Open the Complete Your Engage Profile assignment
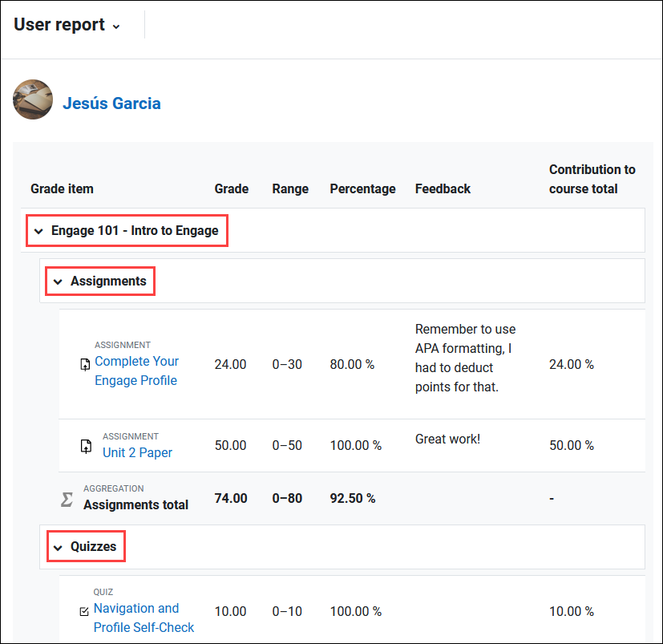 [x=136, y=371]
